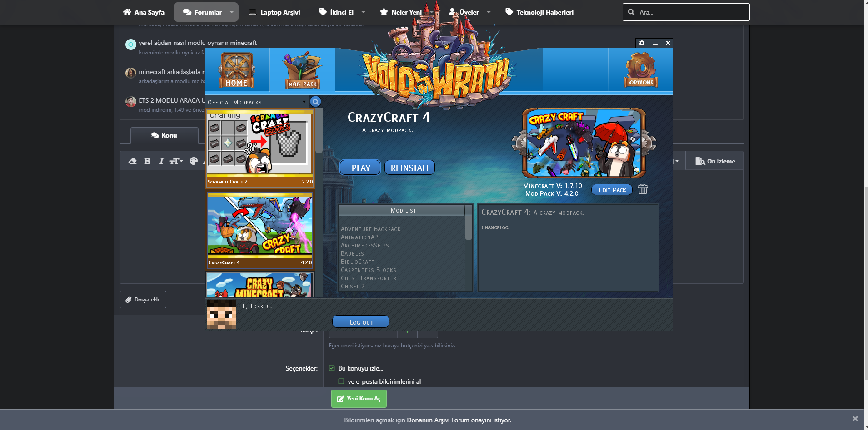Click the EDIT PACK button
Screen dimensions: 868x430
click(x=612, y=190)
